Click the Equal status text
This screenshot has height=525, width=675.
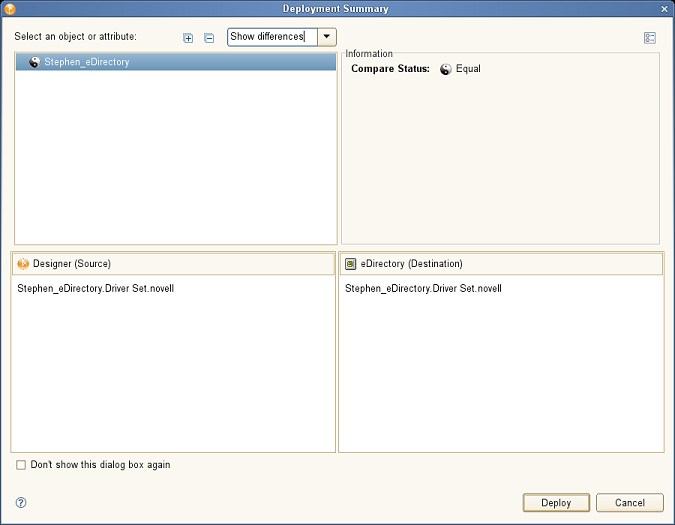(468, 69)
